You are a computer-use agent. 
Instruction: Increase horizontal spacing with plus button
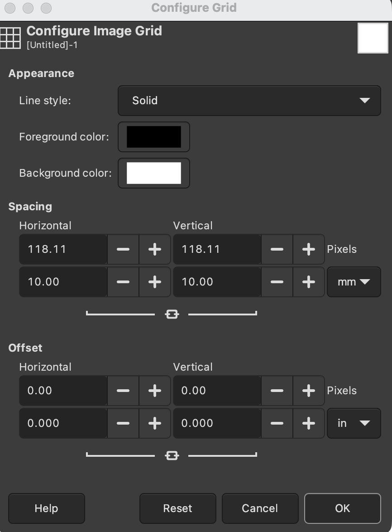point(155,282)
